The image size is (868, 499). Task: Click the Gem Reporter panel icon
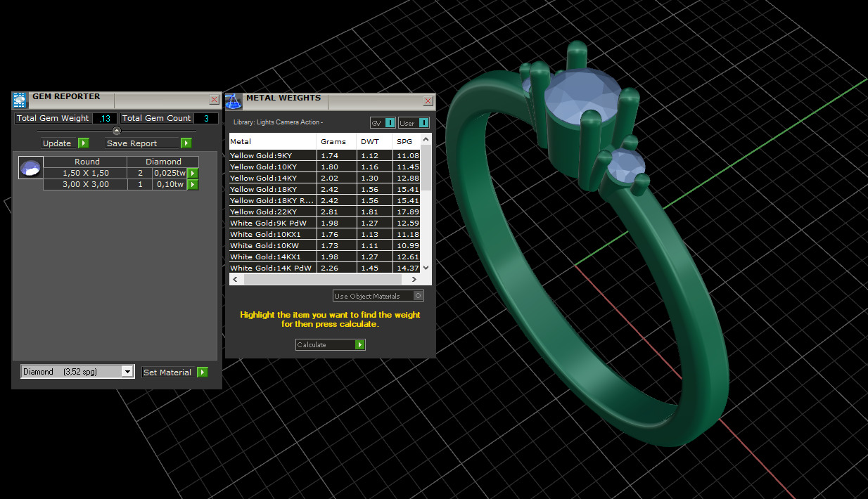pos(20,100)
